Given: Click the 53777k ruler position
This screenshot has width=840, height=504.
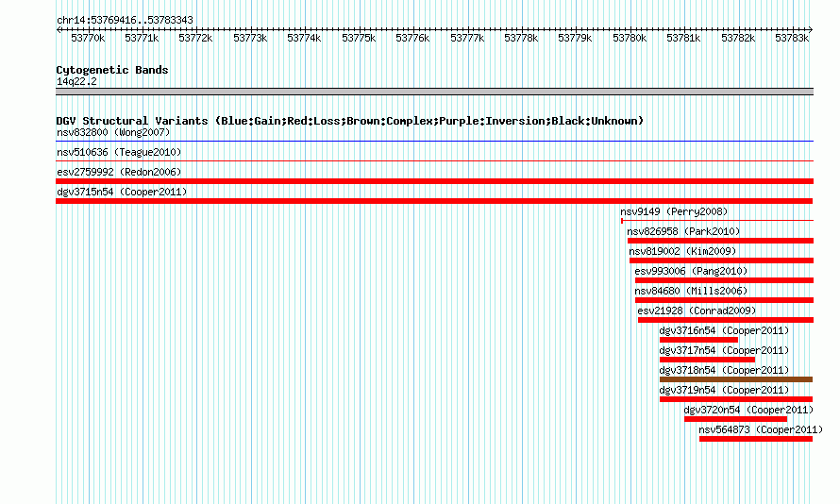Looking at the screenshot, I should tap(467, 38).
